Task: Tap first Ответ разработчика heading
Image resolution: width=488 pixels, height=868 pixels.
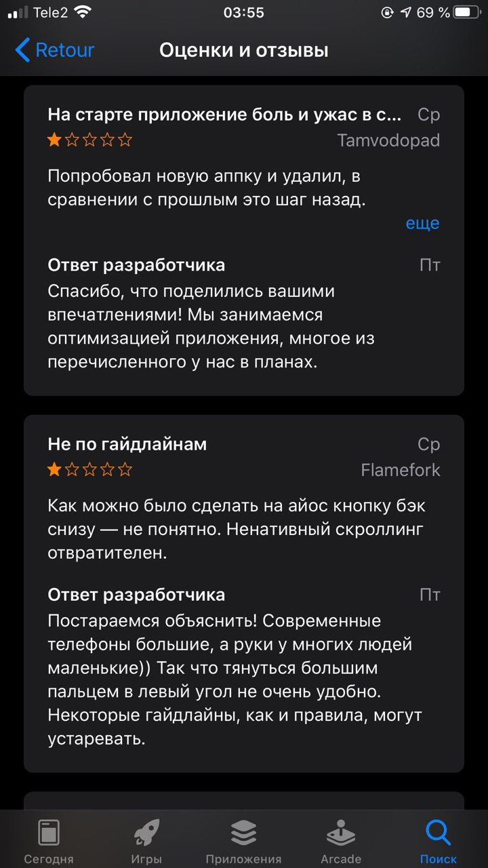Action: pos(136,264)
